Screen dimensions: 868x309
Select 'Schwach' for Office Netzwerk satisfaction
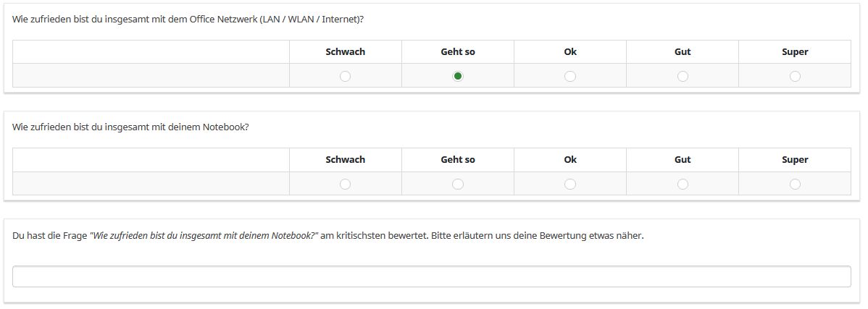pyautogui.click(x=346, y=76)
